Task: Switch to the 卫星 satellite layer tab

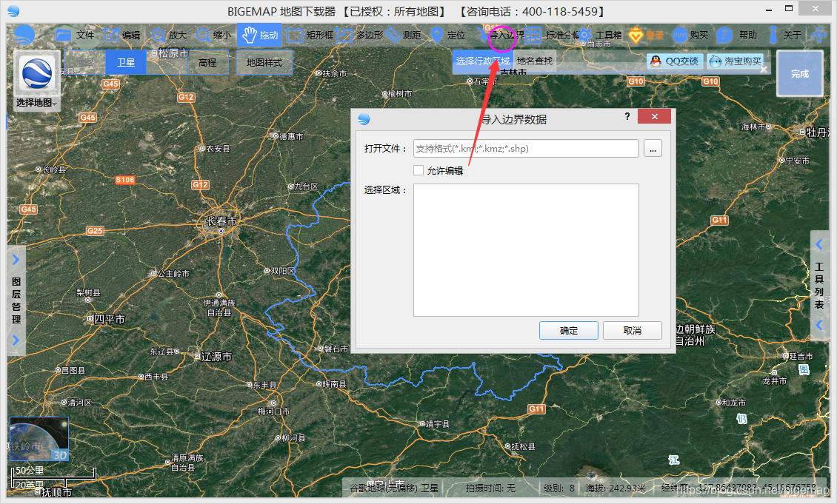Action: (126, 62)
